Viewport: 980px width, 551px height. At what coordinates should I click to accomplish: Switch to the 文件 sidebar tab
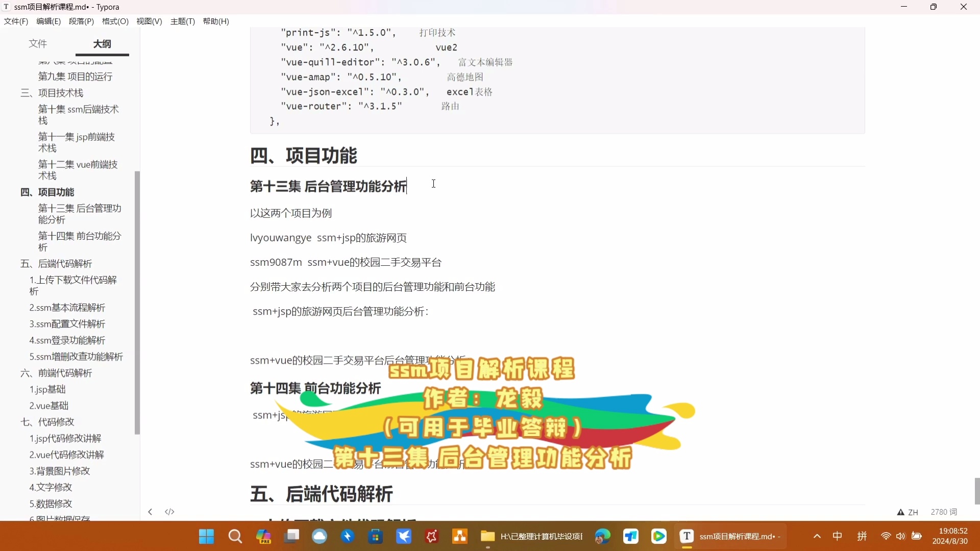(x=38, y=44)
